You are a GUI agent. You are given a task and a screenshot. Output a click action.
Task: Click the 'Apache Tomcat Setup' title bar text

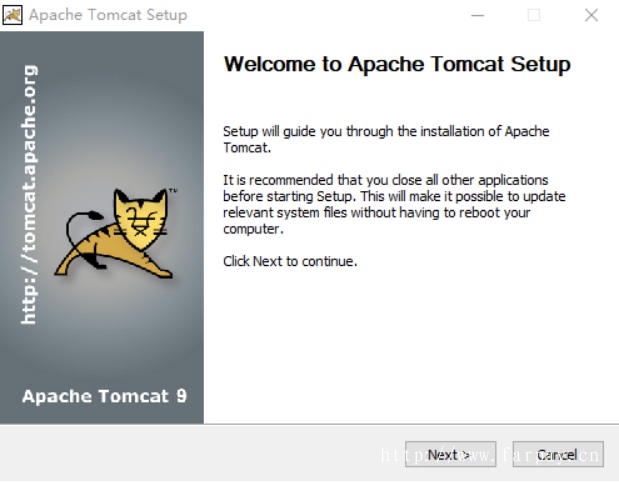point(108,15)
